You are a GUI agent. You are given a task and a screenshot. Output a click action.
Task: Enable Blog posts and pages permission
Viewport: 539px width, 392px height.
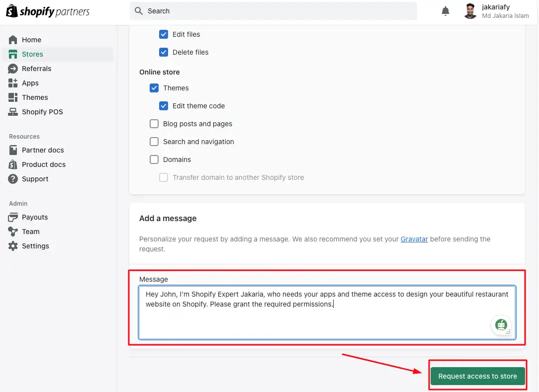[154, 124]
